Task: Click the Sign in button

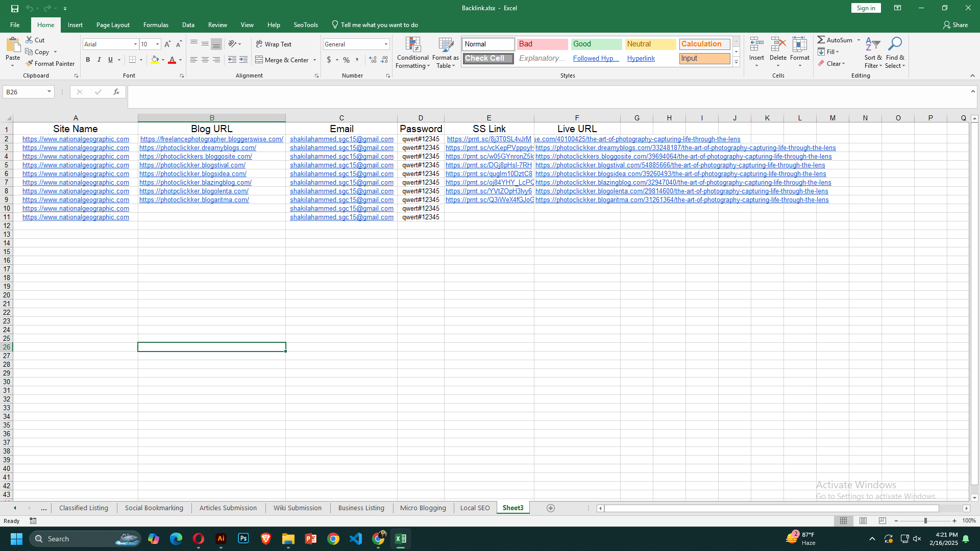Action: pos(866,8)
